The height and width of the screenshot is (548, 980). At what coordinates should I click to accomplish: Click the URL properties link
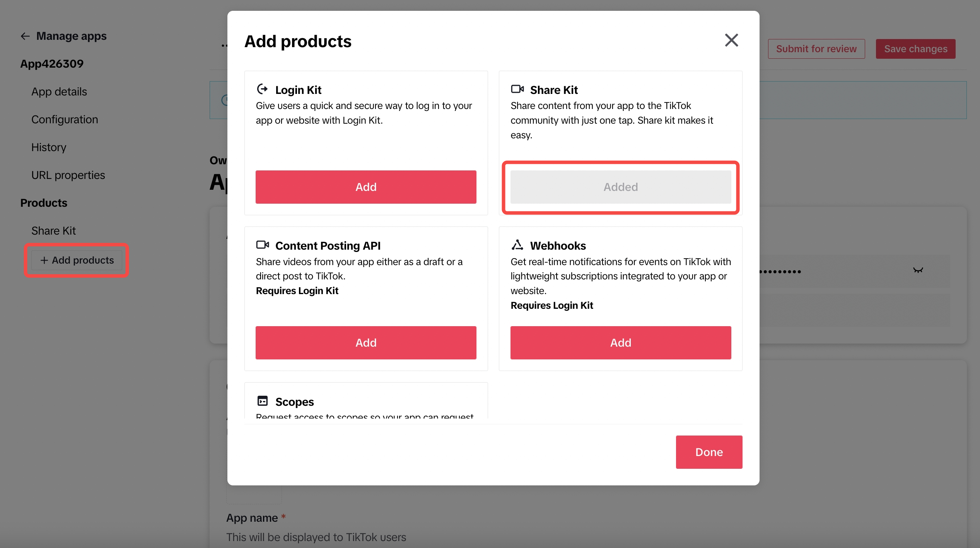pyautogui.click(x=68, y=175)
